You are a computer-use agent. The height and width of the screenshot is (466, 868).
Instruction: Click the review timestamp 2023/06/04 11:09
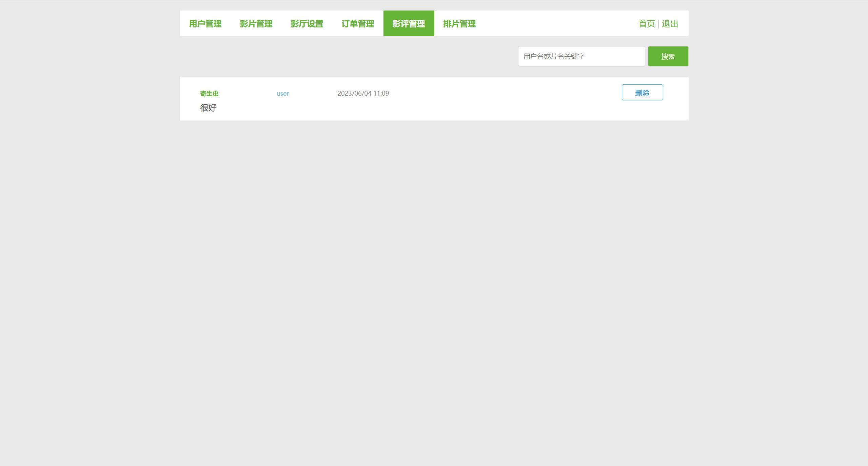click(x=363, y=93)
